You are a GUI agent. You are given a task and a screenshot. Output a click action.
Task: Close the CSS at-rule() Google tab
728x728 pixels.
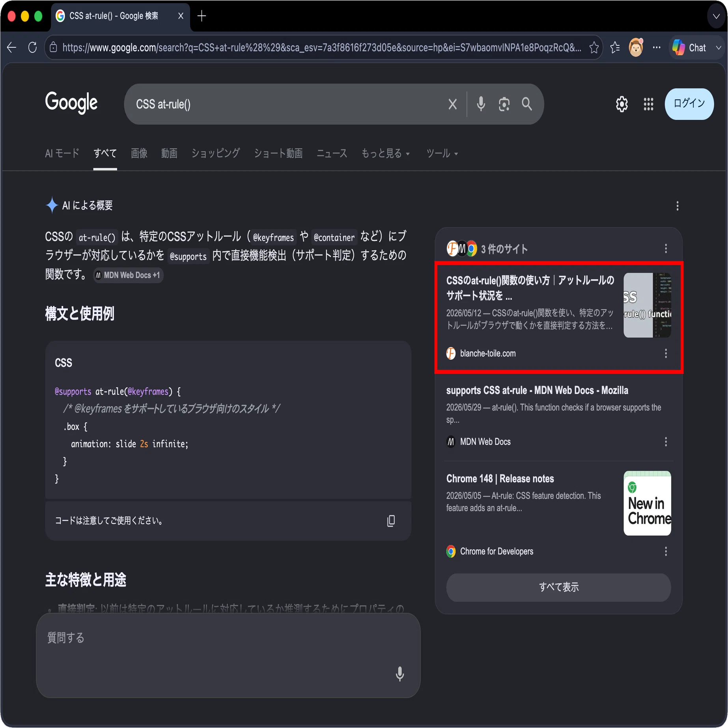coord(181,16)
